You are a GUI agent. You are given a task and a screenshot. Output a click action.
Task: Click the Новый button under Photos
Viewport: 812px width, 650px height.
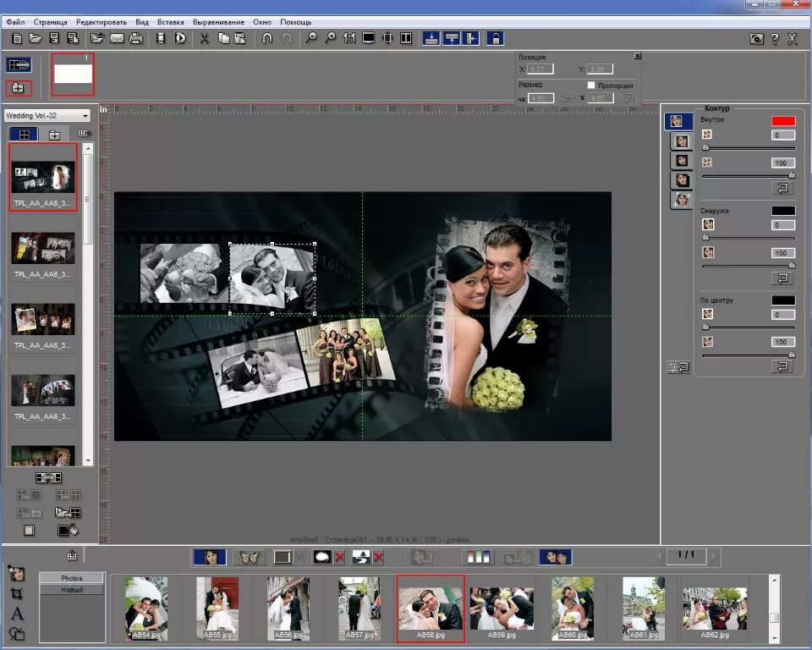(72, 590)
